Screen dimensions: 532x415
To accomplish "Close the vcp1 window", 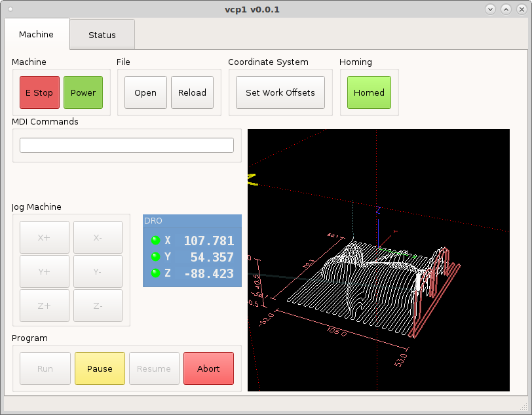I will pyautogui.click(x=522, y=9).
